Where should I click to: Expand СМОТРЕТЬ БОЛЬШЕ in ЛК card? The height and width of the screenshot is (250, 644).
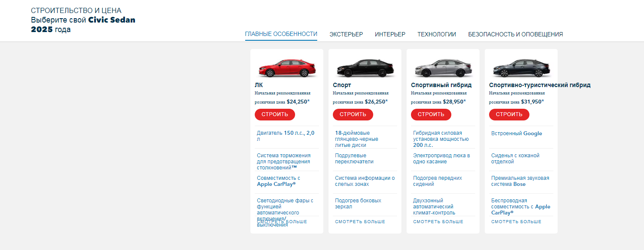282,222
